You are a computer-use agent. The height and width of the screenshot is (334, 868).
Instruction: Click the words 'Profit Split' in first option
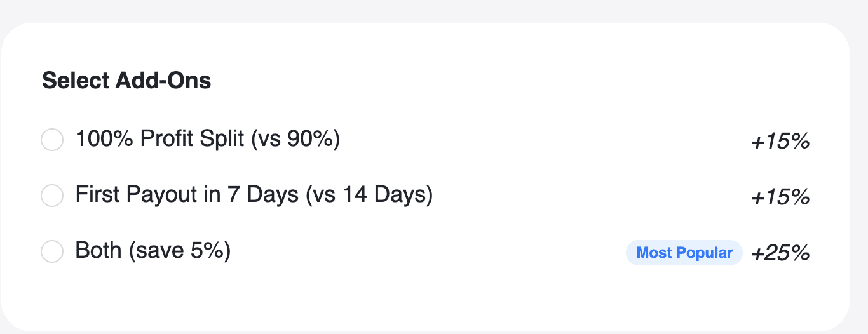pyautogui.click(x=193, y=139)
